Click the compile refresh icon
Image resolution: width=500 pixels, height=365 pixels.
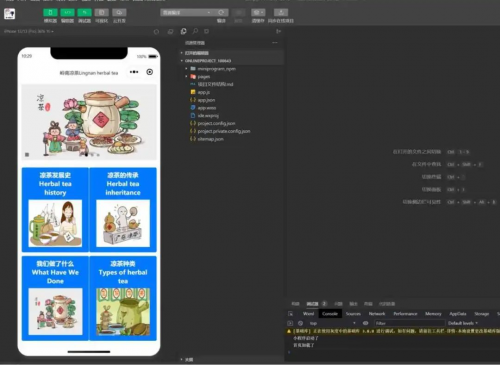(x=221, y=13)
